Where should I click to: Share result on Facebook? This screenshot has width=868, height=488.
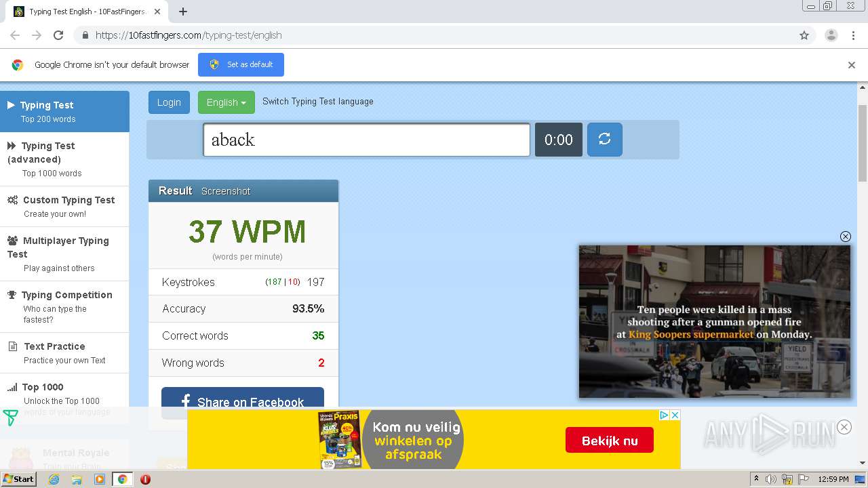click(243, 402)
